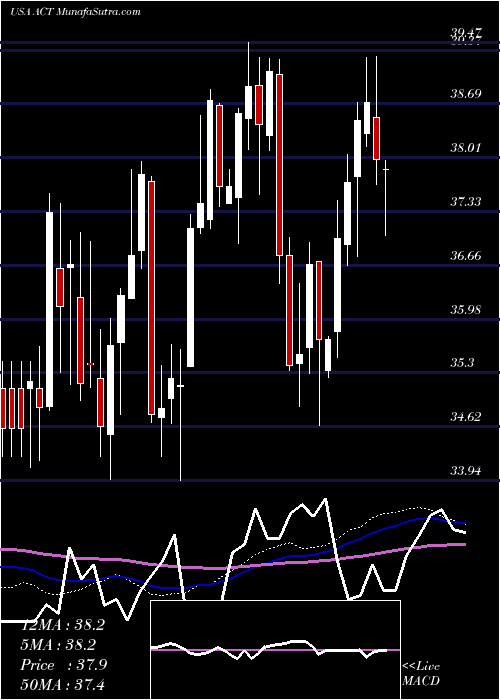Click the 35.98 price axis label
Image resolution: width=500 pixels, height=700 pixels.
click(x=466, y=309)
